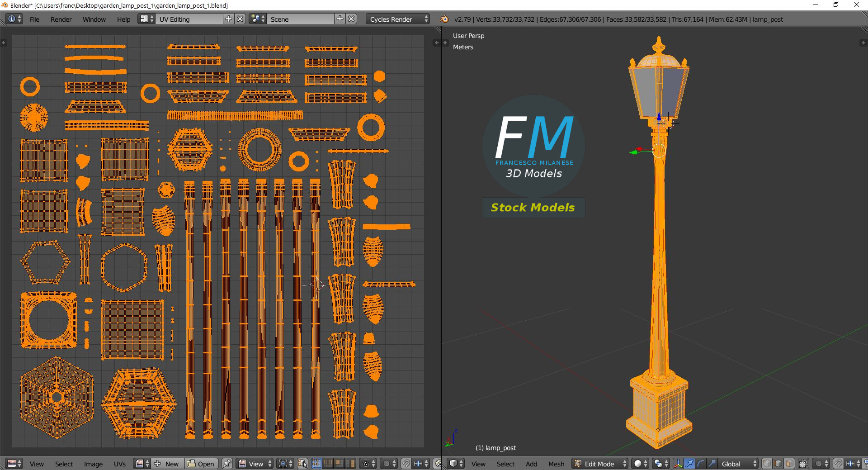The height and width of the screenshot is (470, 868).
Task: Click the rotate manipulator icon
Action: (700, 464)
